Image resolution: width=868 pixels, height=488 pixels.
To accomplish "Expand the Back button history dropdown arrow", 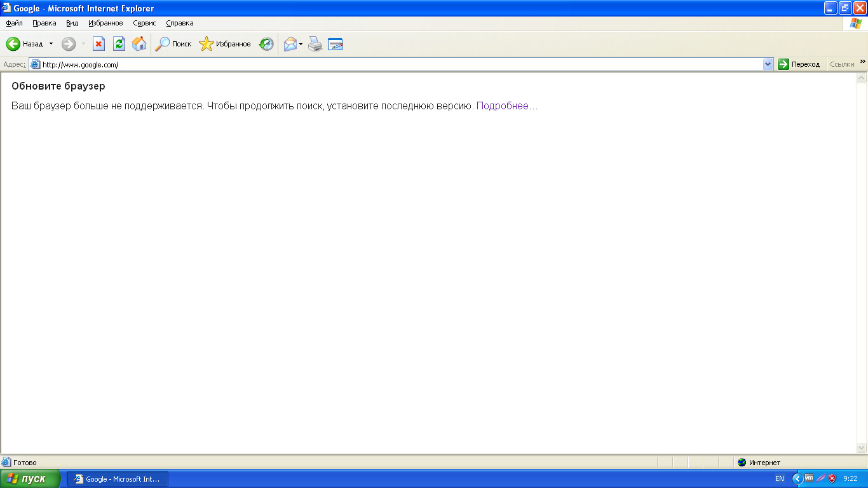I will [51, 44].
